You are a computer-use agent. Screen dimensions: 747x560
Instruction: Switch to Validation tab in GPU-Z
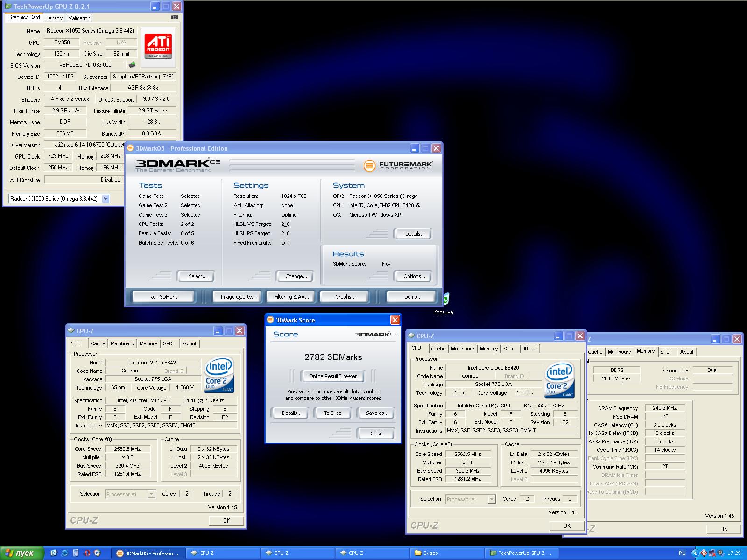79,18
